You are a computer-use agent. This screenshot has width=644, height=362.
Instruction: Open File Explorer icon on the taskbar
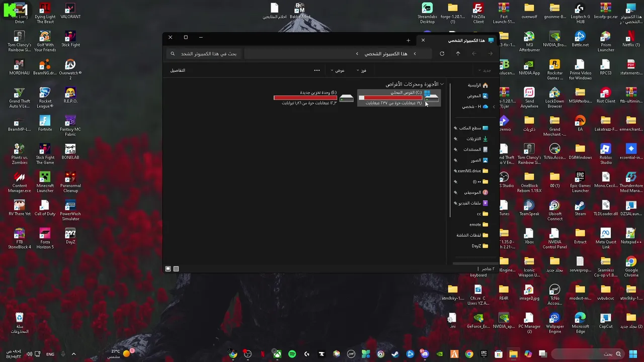click(x=513, y=354)
